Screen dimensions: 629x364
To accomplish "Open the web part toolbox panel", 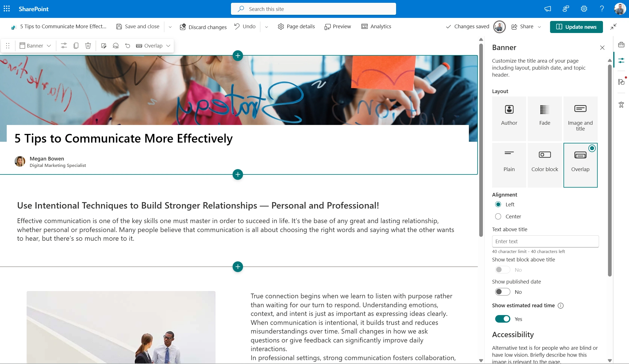I will coord(621,45).
